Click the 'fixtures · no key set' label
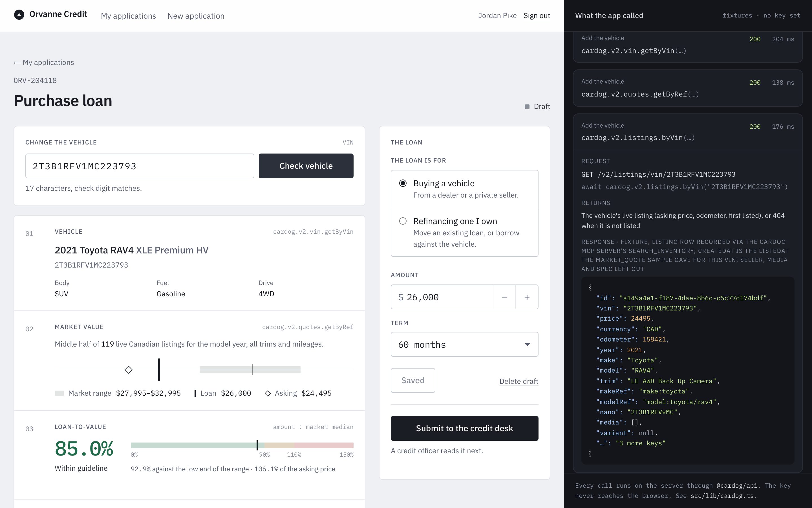 [x=761, y=16]
